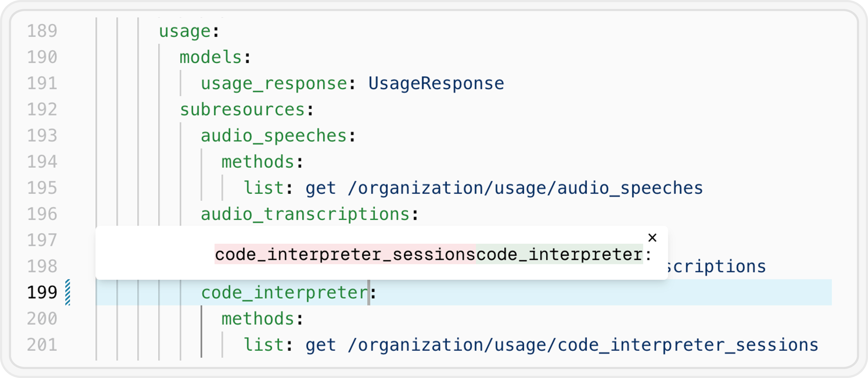Viewport: 868px width, 378px height.
Task: Click line number 195 in the gutter
Action: coord(42,188)
